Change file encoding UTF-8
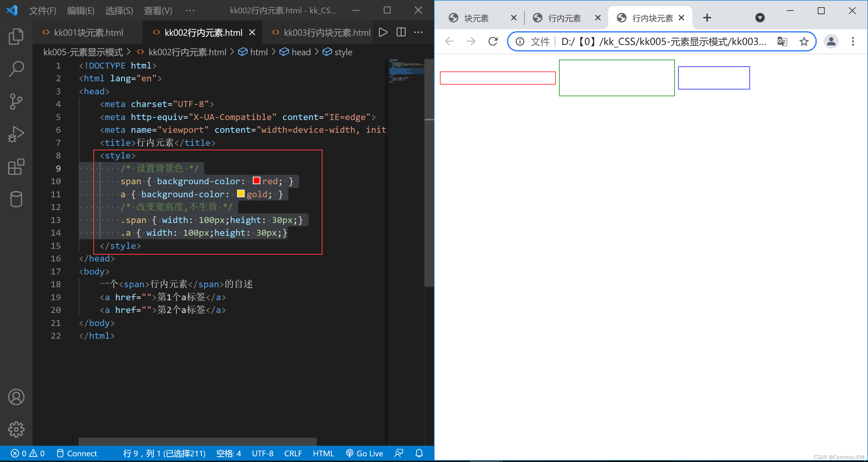Image resolution: width=868 pixels, height=462 pixels. click(263, 454)
